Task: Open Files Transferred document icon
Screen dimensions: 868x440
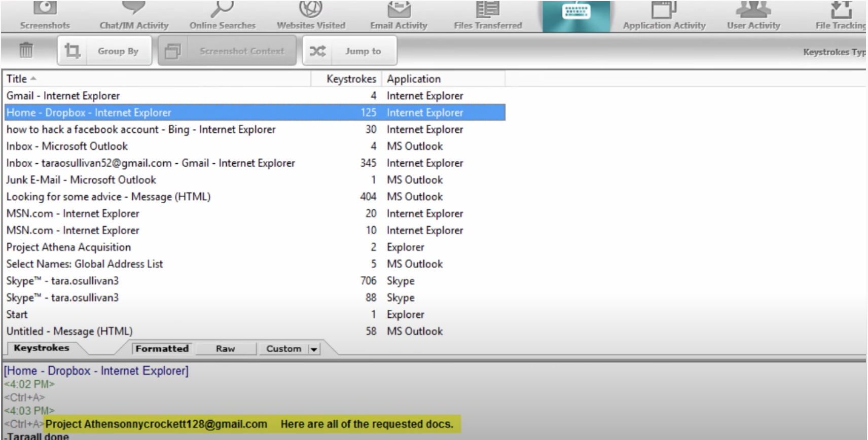Action: [x=488, y=9]
